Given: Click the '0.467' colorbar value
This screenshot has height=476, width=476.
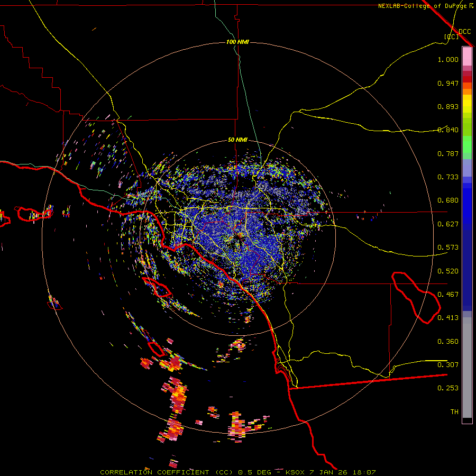Looking at the screenshot, I should coord(448,295).
